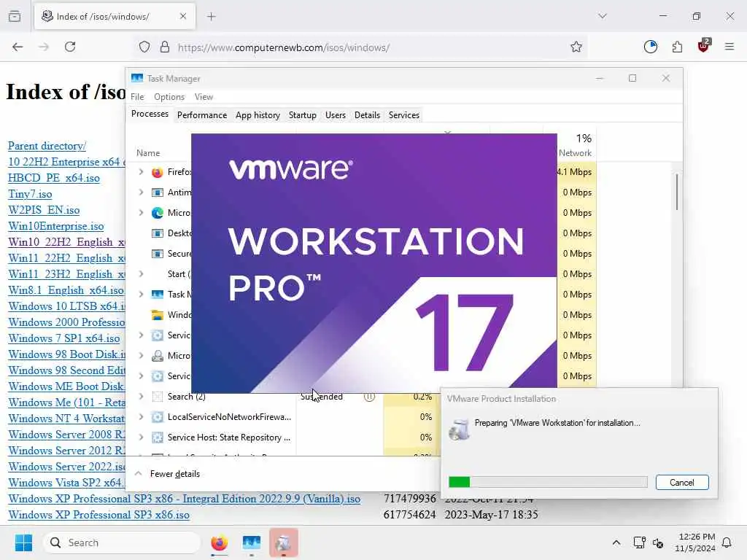Sort by the Name column header
747x560 pixels.
148,153
